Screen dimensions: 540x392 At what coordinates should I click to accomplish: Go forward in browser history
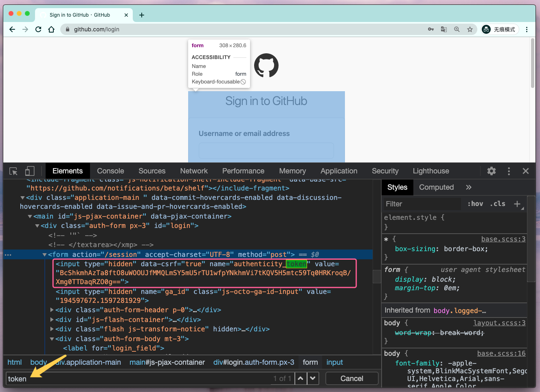(x=25, y=29)
